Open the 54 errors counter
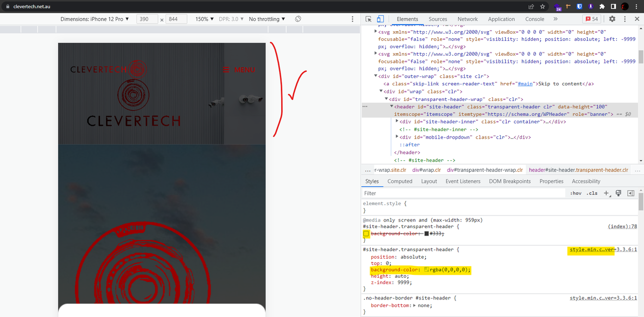 click(591, 19)
